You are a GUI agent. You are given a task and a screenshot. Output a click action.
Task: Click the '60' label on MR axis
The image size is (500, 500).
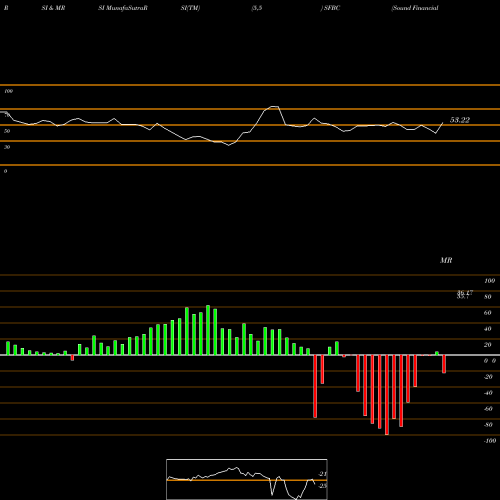pos(487,313)
